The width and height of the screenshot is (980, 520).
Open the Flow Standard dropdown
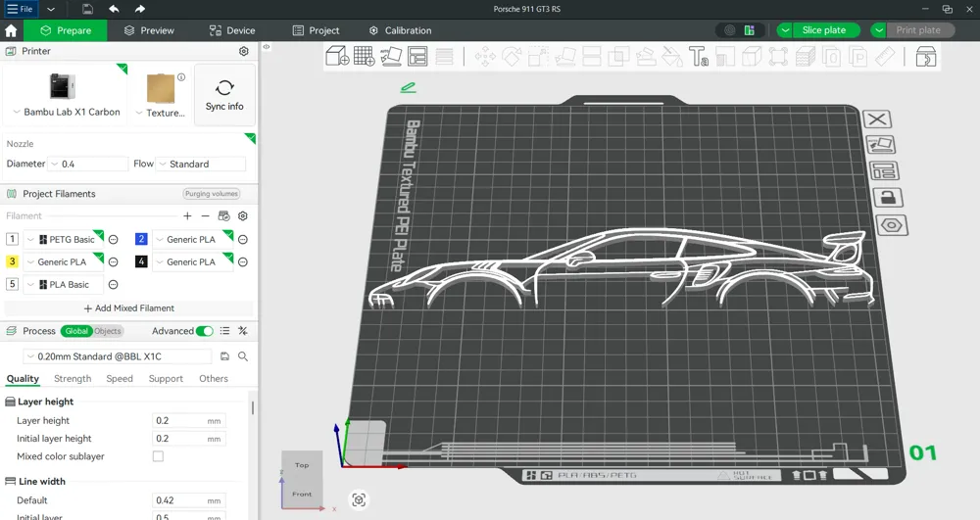click(201, 164)
